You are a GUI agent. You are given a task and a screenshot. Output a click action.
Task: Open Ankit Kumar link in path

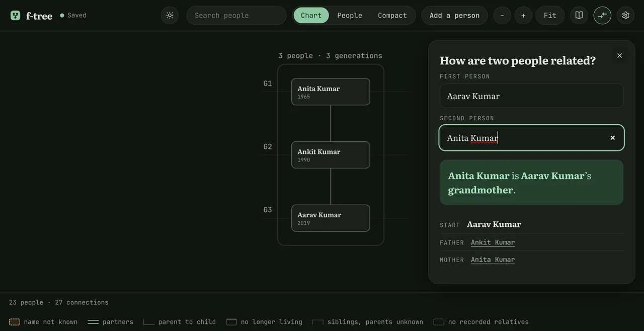[x=493, y=242]
